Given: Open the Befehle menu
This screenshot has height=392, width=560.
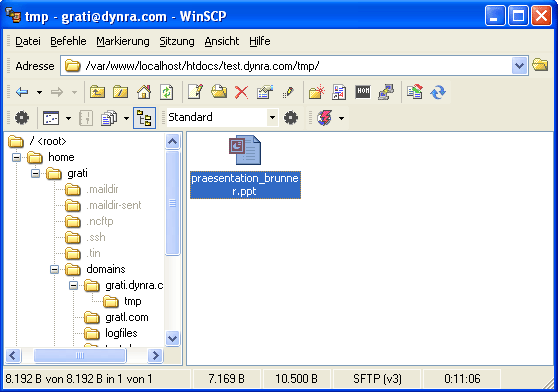Looking at the screenshot, I should coord(68,41).
